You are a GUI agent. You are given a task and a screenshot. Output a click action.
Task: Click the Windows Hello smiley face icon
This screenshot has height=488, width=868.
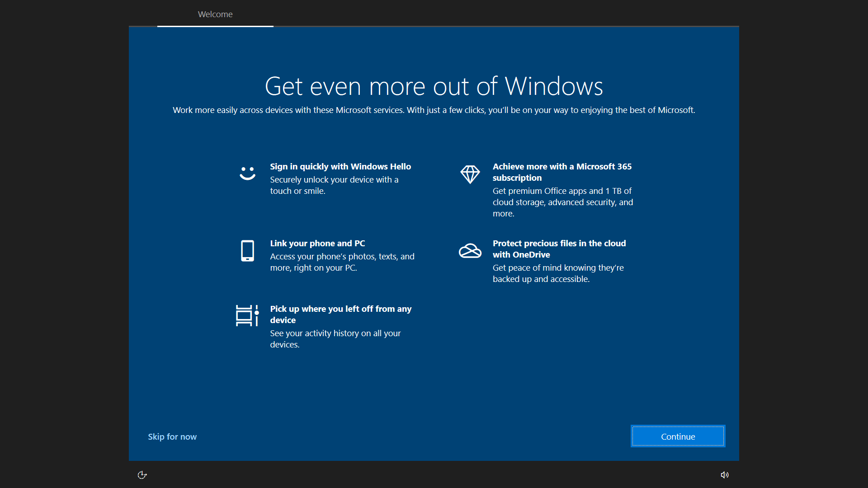[x=247, y=174]
